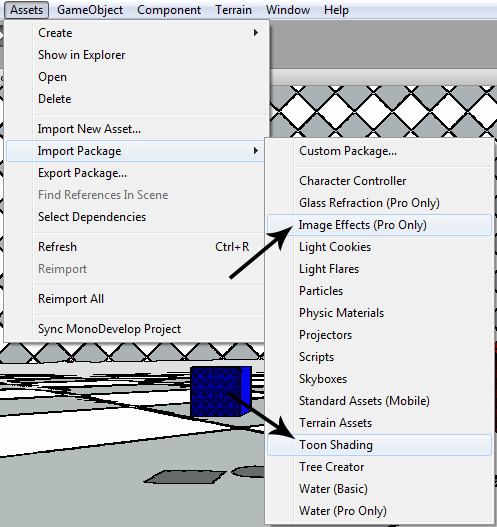Viewport: 497px width, 527px height.
Task: Import the Physic Materials package
Action: (379, 313)
